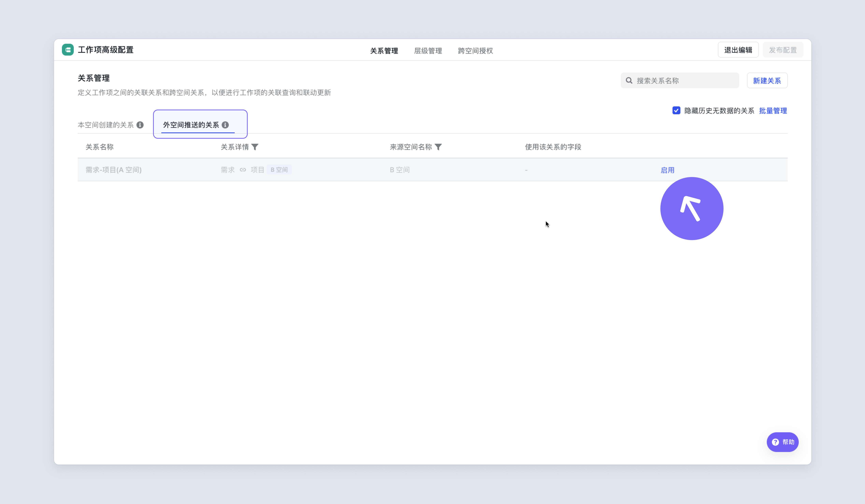
Task: Open the 跨空间授权 tab
Action: click(x=475, y=51)
